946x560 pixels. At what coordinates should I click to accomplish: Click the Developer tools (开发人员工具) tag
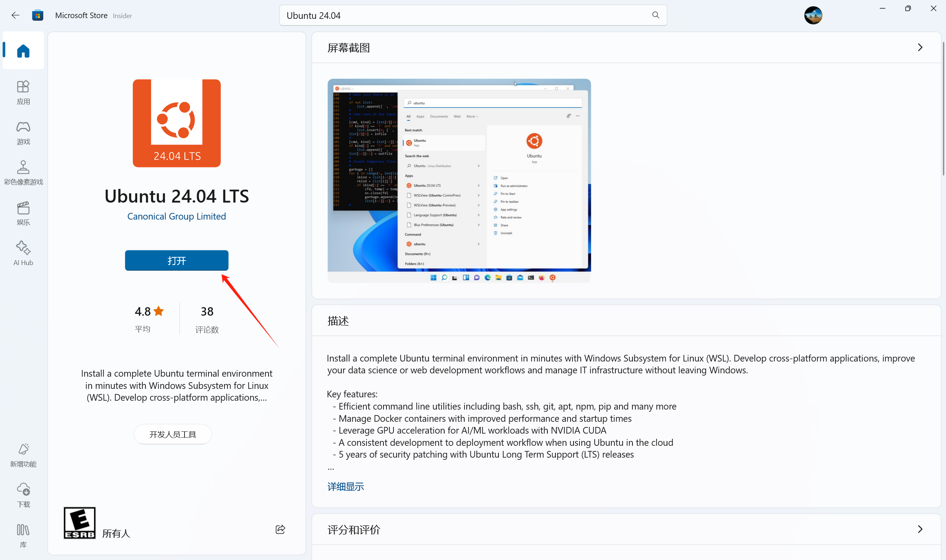coord(172,434)
